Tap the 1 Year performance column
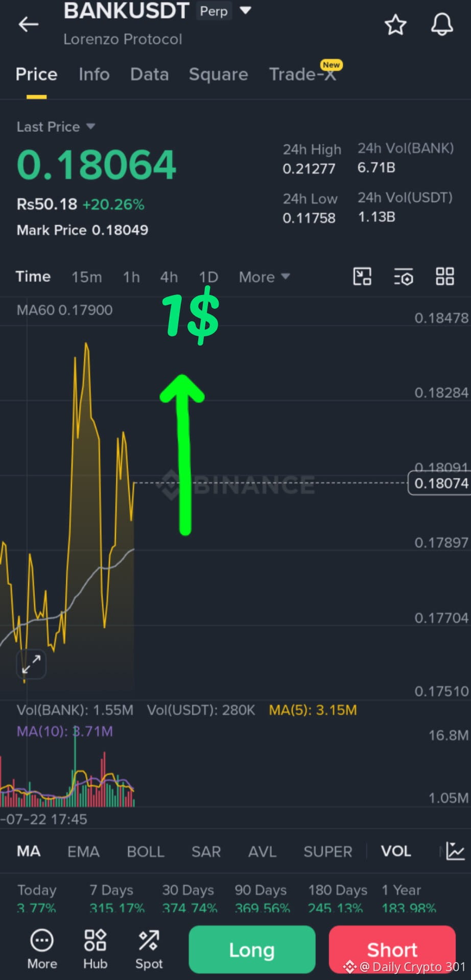Image resolution: width=471 pixels, height=980 pixels. [409, 898]
